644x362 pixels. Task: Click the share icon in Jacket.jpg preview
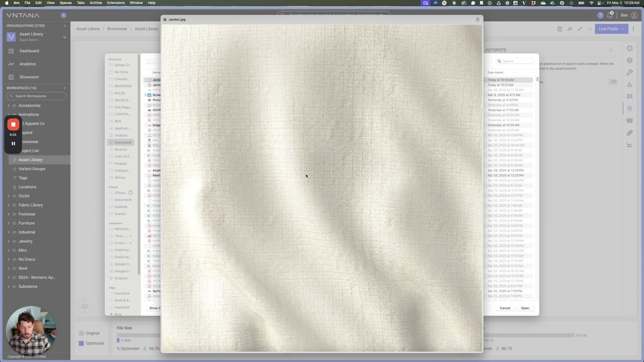point(477,20)
